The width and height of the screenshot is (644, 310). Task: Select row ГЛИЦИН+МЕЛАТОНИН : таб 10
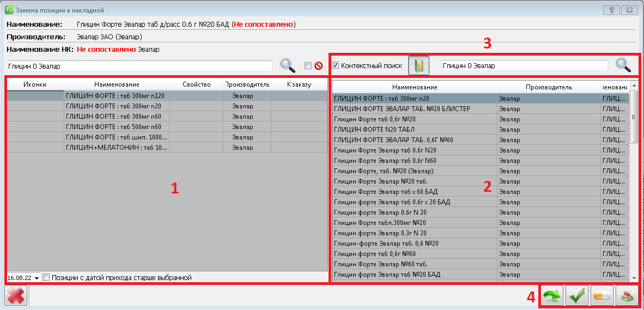point(167,148)
